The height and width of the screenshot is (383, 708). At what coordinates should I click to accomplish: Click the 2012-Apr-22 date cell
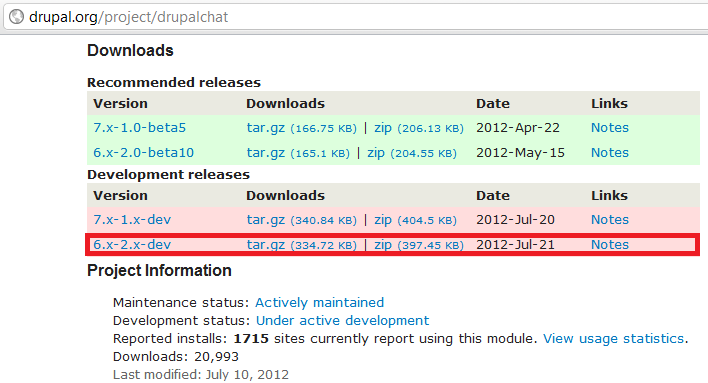(x=518, y=128)
